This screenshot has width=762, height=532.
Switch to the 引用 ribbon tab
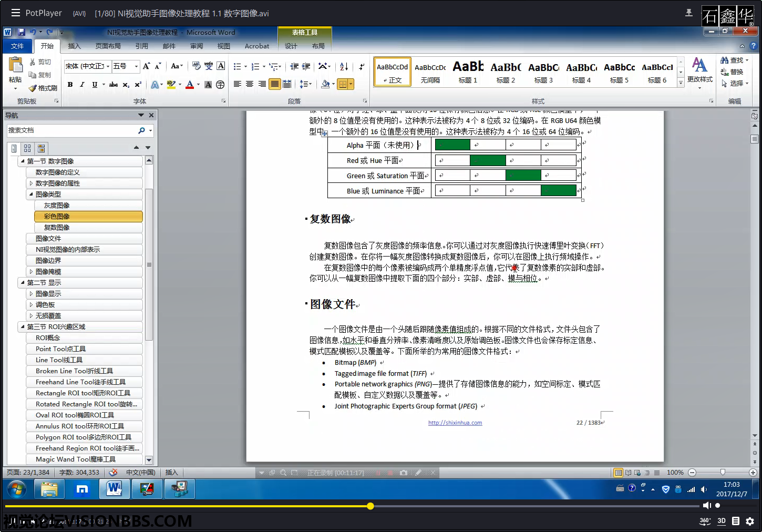(142, 46)
